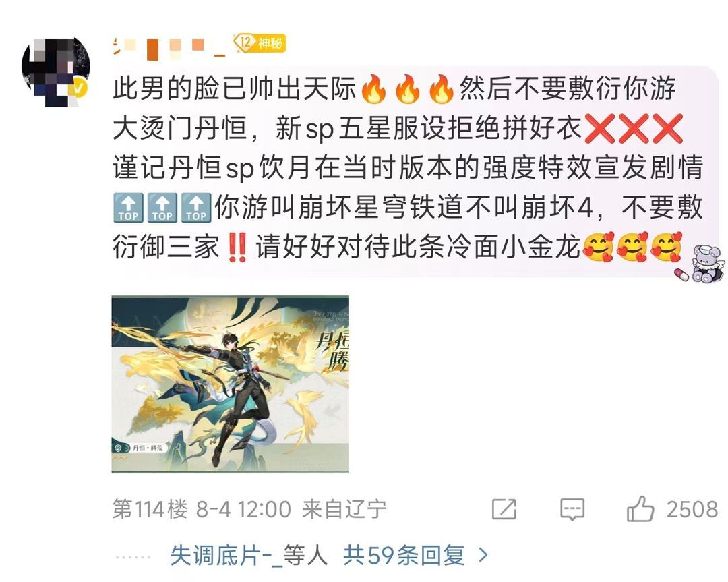Viewport: 728px width, 582px height.
Task: Click the 第114楼 floor label
Action: click(x=150, y=509)
